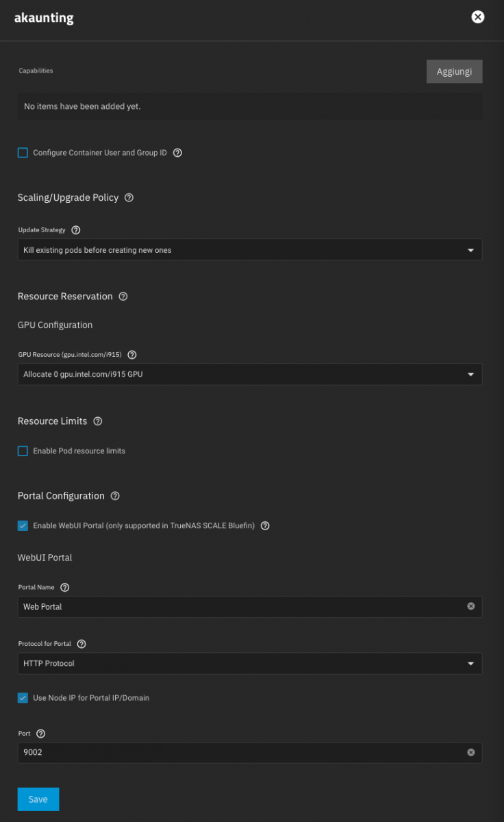Tick Enable Pod resource limits checkbox
504x822 pixels.
tap(23, 451)
